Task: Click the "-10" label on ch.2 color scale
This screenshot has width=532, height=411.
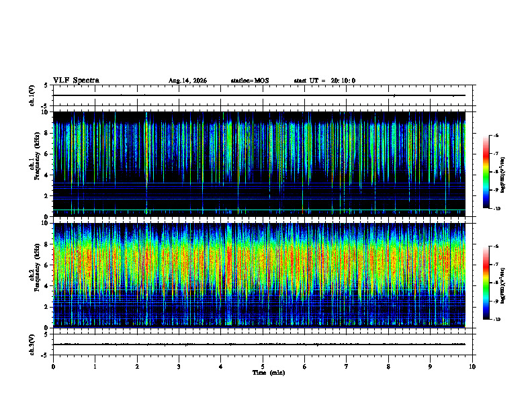Action: click(x=496, y=320)
